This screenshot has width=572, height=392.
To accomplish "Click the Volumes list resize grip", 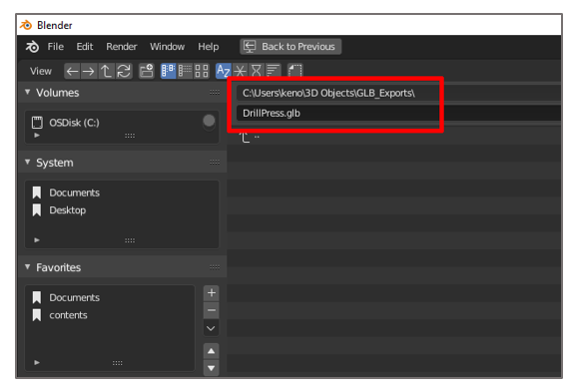I will click(130, 136).
